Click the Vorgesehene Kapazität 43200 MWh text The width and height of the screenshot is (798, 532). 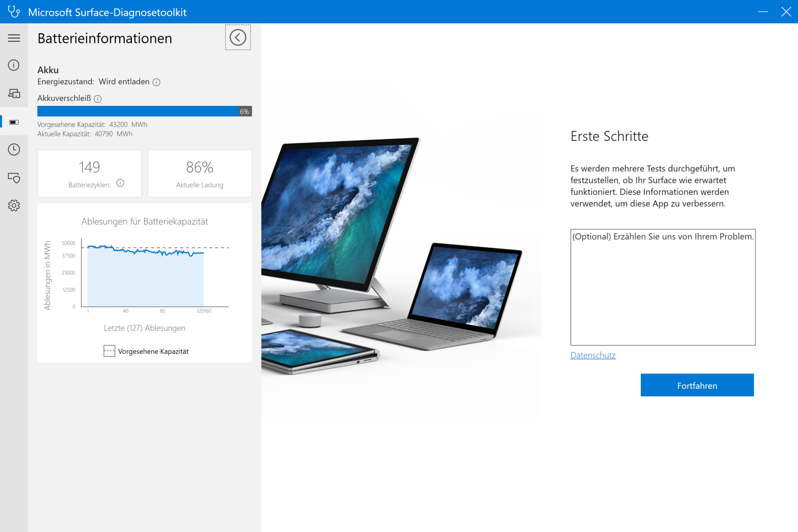[x=92, y=125]
